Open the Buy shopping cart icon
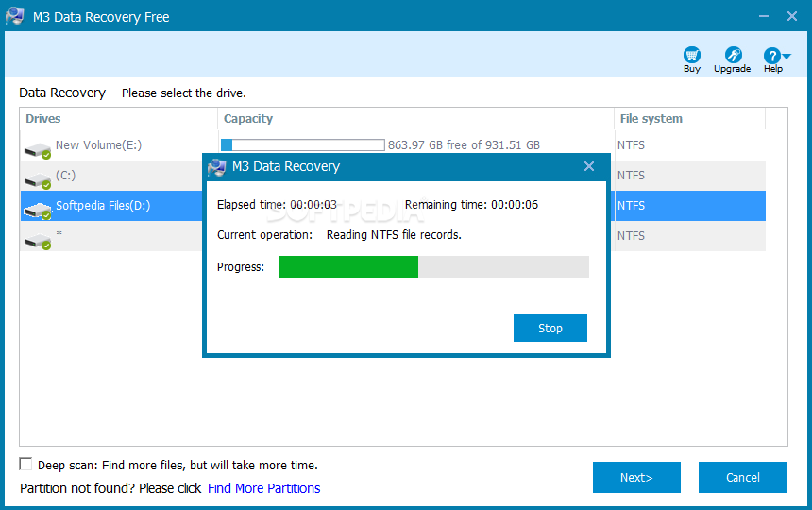 [692, 55]
